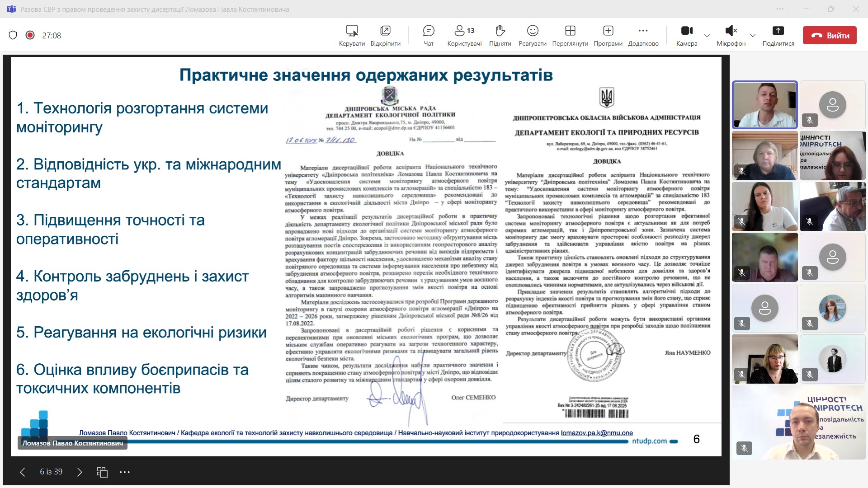Expand camera options dropdown arrow
Viewport: 868px width, 488px height.
707,35
